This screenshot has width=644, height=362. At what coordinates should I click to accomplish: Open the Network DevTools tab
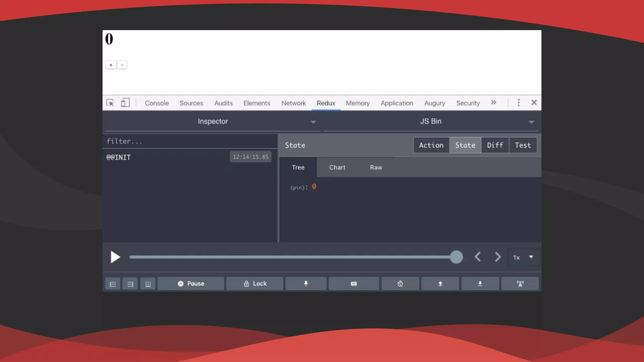293,103
